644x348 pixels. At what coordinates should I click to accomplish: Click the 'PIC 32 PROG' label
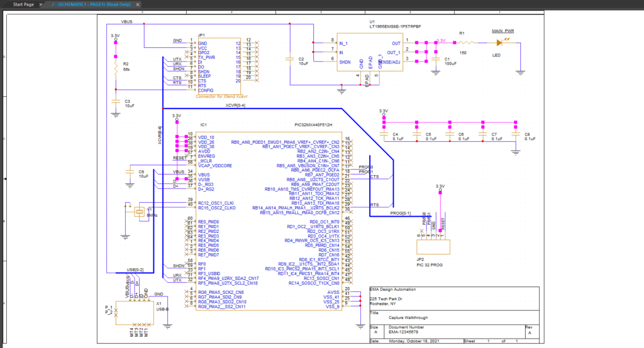pyautogui.click(x=430, y=265)
